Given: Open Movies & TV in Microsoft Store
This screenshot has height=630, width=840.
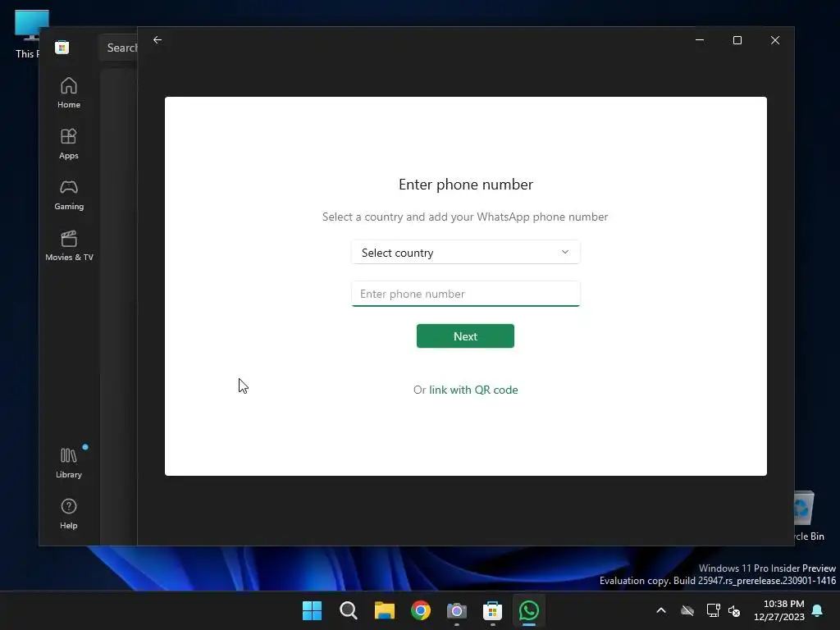Looking at the screenshot, I should pyautogui.click(x=69, y=245).
